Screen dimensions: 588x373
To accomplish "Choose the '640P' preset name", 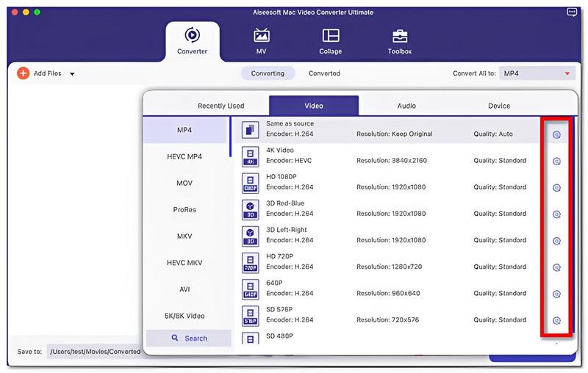I will click(274, 283).
